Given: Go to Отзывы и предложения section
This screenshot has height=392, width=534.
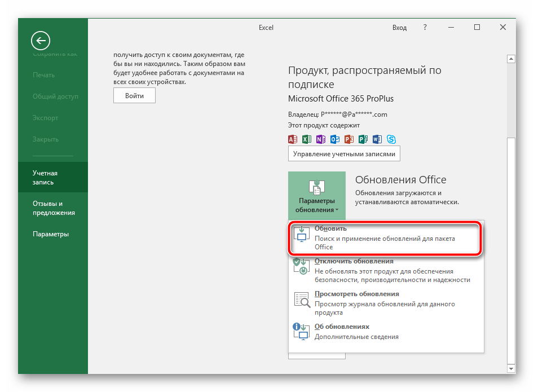Looking at the screenshot, I should (54, 208).
